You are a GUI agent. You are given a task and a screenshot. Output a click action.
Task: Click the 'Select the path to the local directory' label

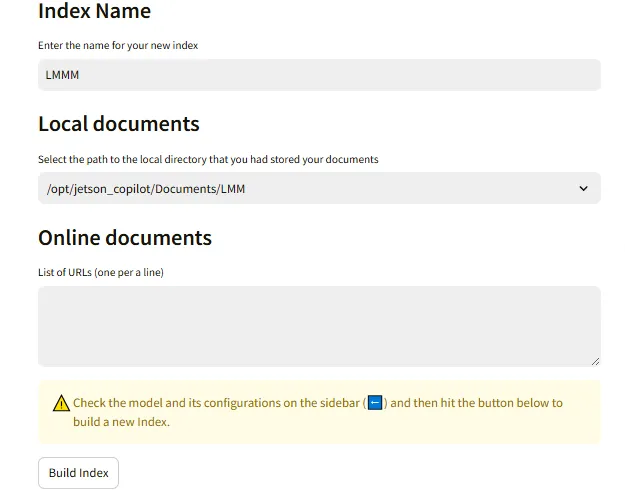pyautogui.click(x=208, y=160)
